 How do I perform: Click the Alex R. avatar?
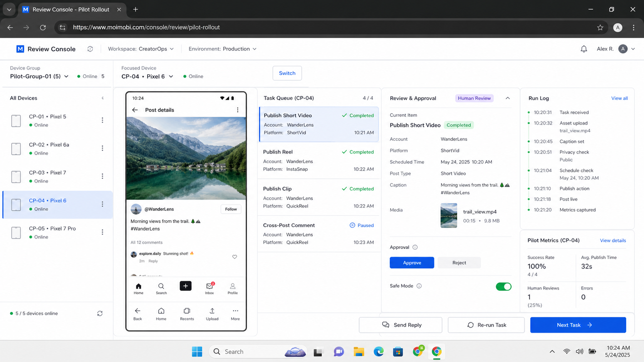[623, 49]
